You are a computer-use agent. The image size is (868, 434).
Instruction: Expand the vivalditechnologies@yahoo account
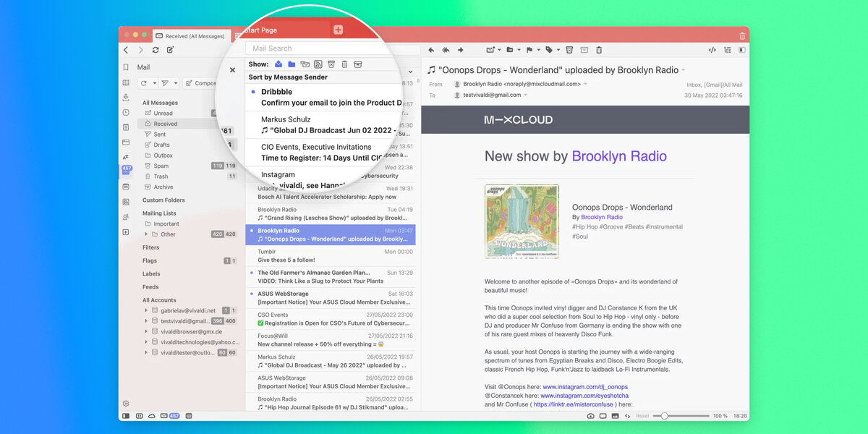coord(146,341)
